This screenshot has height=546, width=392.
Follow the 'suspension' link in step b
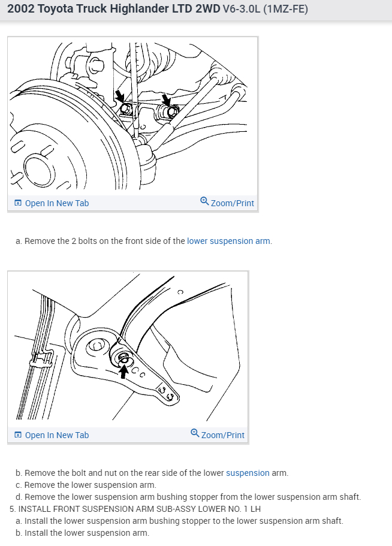(x=248, y=473)
